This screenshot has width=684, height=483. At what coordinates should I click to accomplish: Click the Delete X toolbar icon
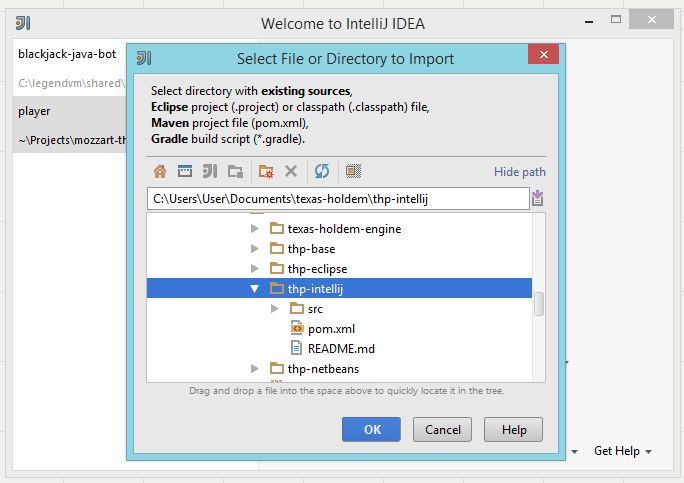tap(291, 171)
